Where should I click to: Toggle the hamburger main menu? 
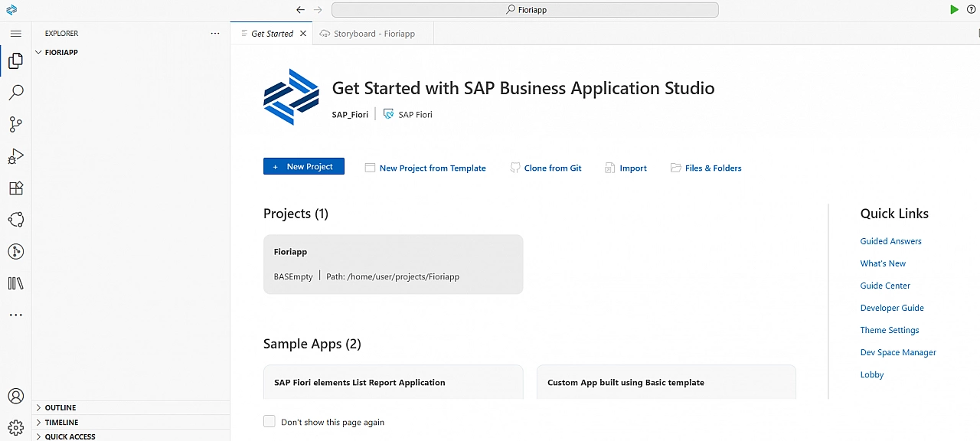click(x=15, y=34)
